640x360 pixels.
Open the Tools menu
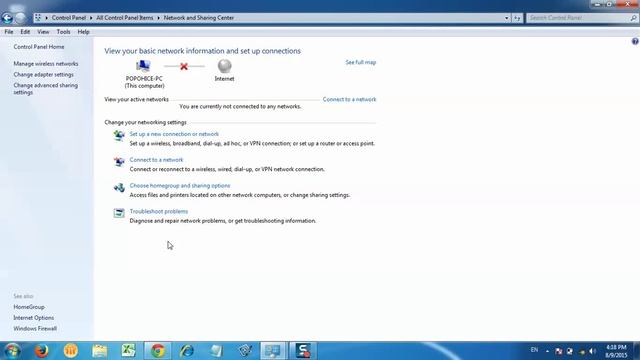[63, 32]
